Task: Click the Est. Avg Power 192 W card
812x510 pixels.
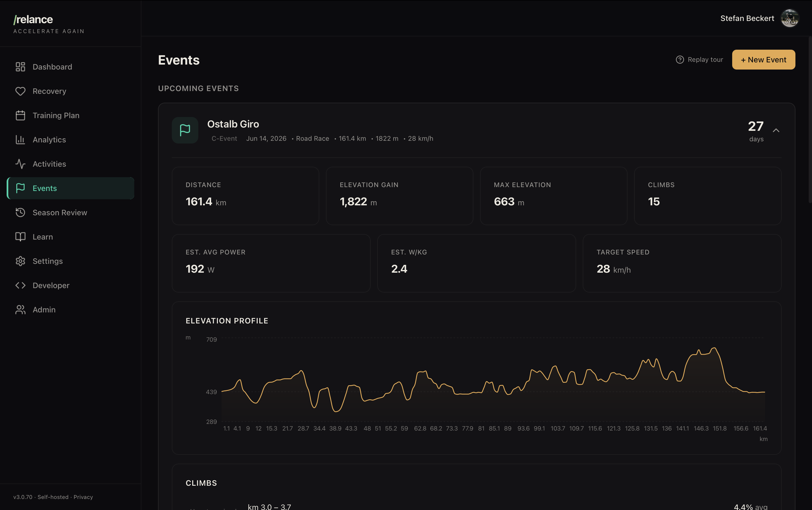Action: coord(271,263)
